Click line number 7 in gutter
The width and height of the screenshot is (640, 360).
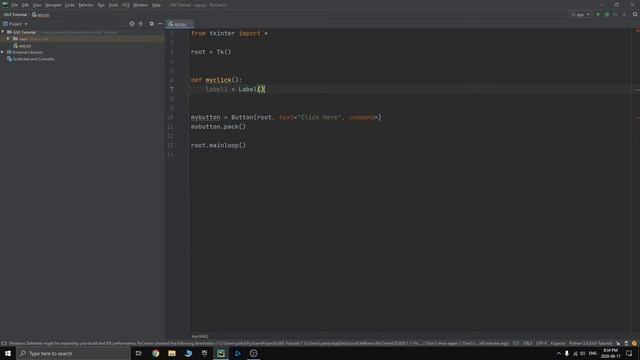(x=171, y=89)
